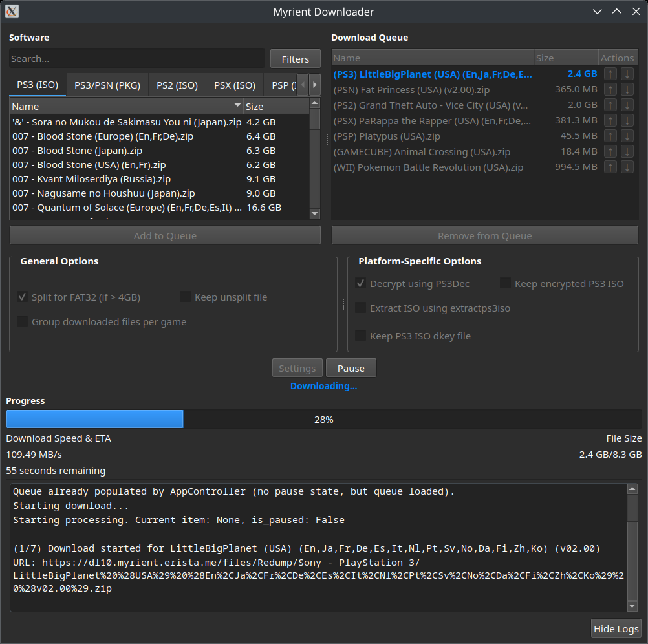Move Platypus item up in queue
This screenshot has height=644, width=648.
coord(610,136)
